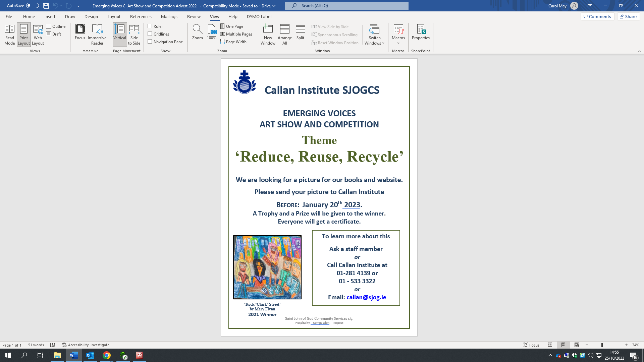644x362 pixels.
Task: Click Focus button in status bar
Action: click(532, 345)
